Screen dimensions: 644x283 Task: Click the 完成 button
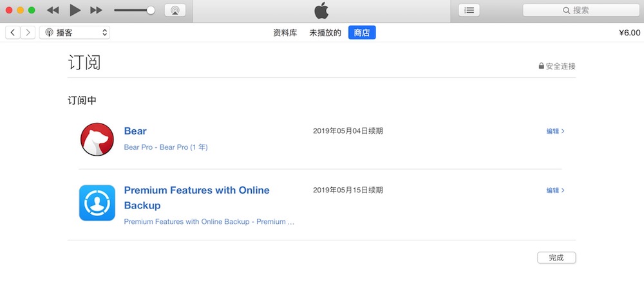point(556,257)
